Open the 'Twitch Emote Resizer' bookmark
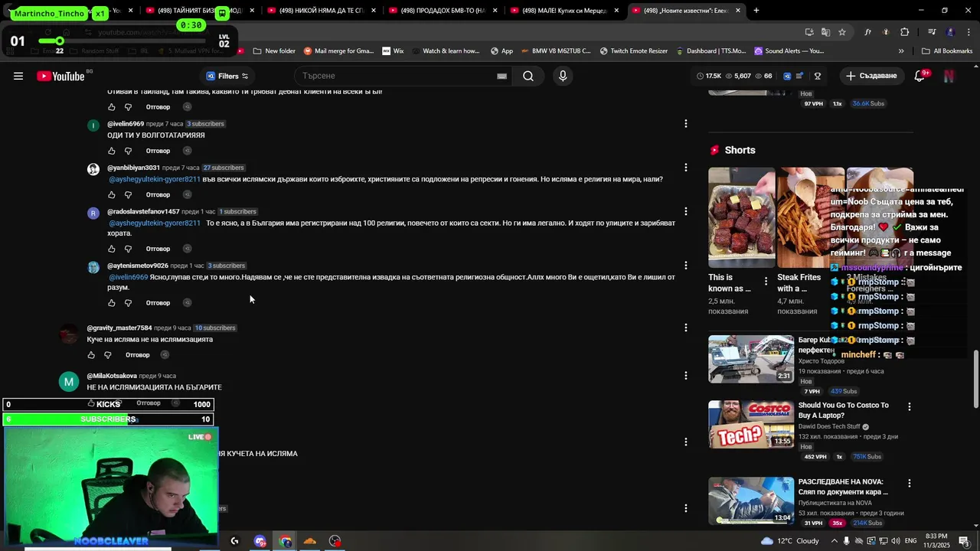 (x=634, y=51)
